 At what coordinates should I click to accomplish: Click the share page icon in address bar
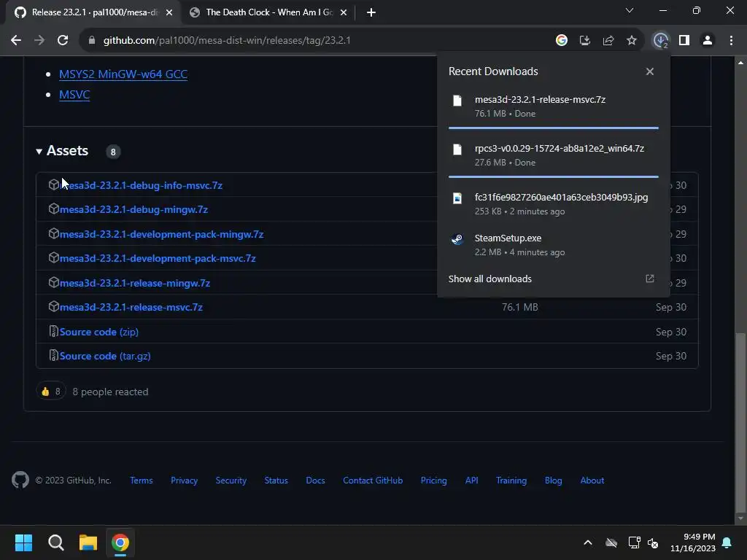point(608,41)
